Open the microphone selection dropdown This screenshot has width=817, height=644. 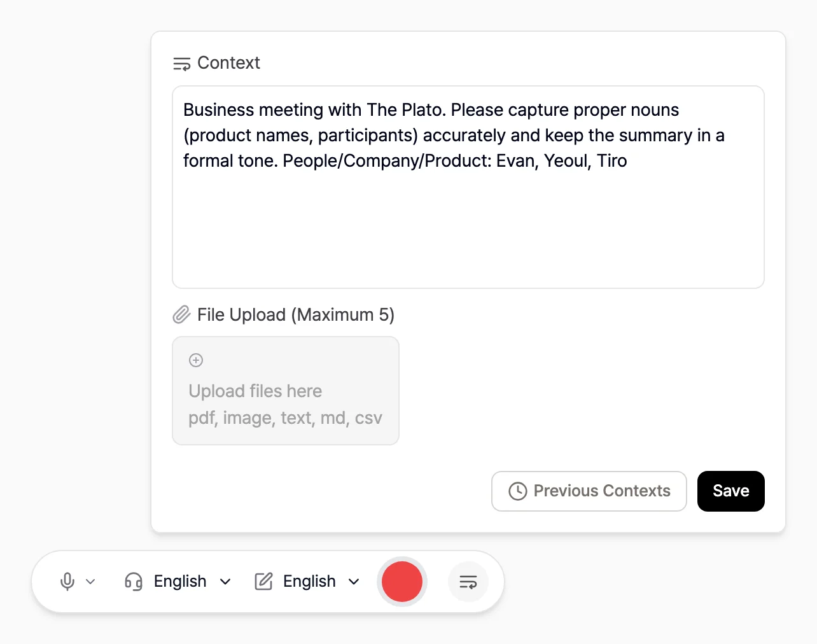(x=78, y=582)
